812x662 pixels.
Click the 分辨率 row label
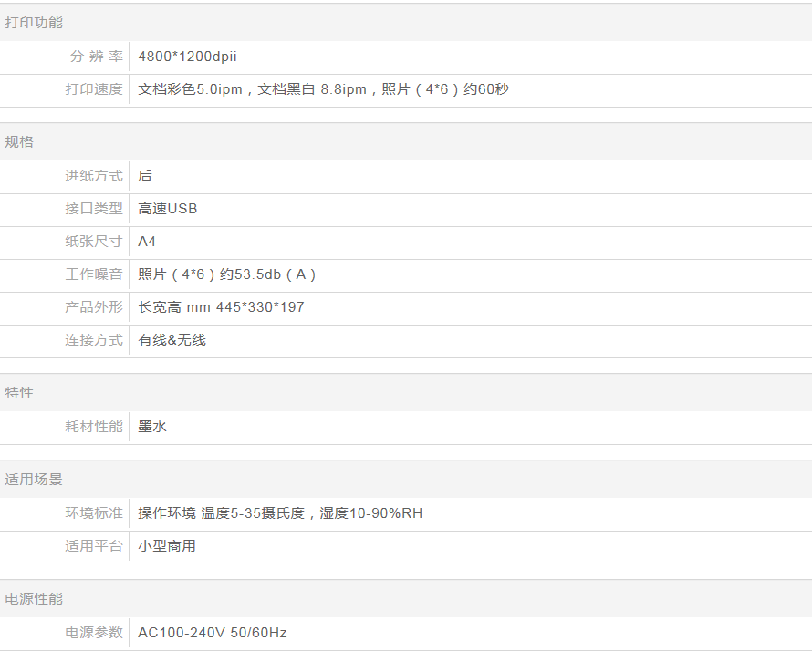[x=96, y=57]
